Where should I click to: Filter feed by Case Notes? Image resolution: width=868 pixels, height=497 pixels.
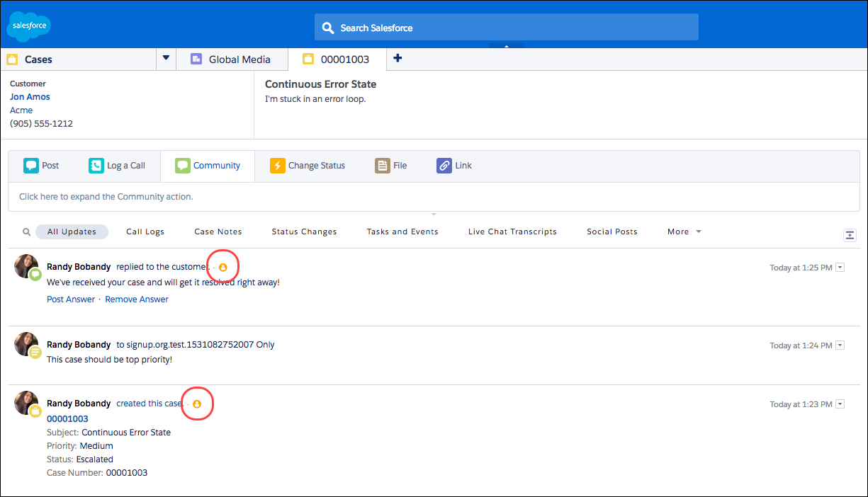tap(218, 232)
